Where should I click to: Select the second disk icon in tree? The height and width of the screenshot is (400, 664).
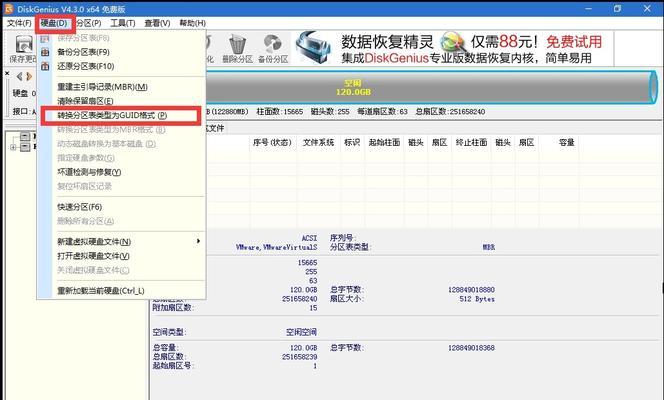25,147
